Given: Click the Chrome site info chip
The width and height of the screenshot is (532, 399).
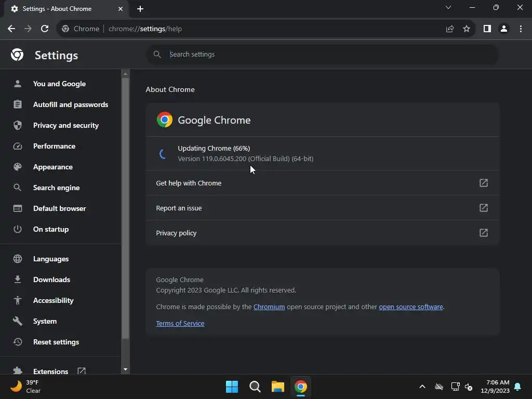Looking at the screenshot, I should tap(81, 29).
